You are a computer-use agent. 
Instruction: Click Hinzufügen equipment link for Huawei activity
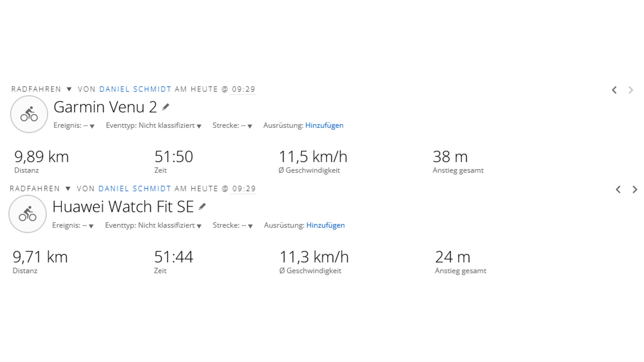(x=325, y=225)
